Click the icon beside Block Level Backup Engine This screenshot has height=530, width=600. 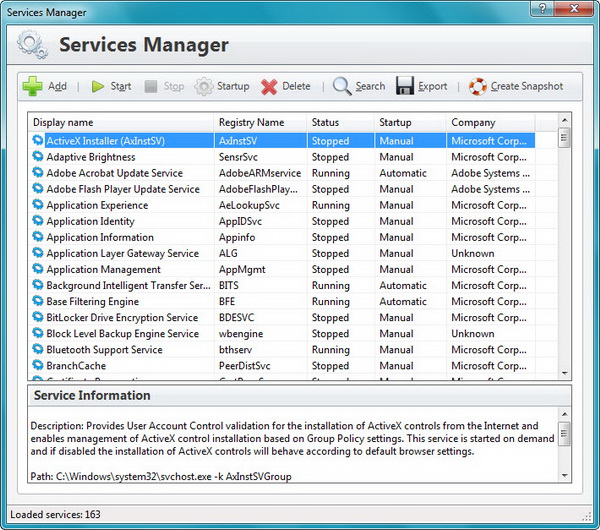tap(38, 333)
